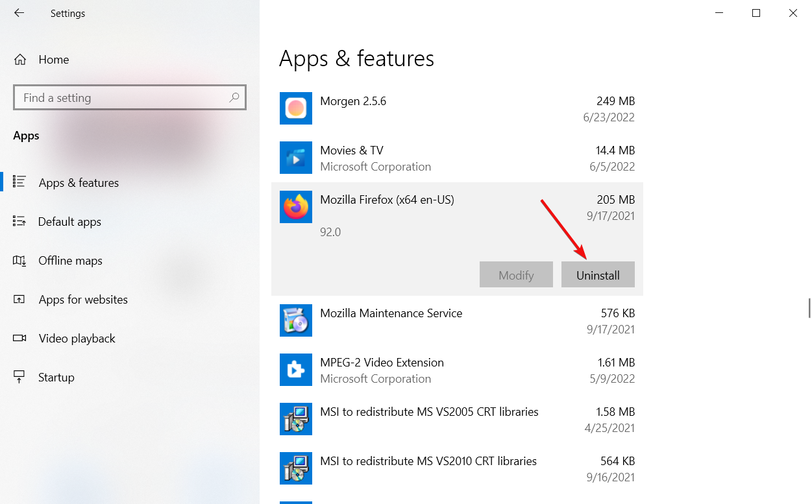Select MSI to redistribute MS VS2005 entry
Viewport: 812px width, 504px height.
tap(429, 412)
